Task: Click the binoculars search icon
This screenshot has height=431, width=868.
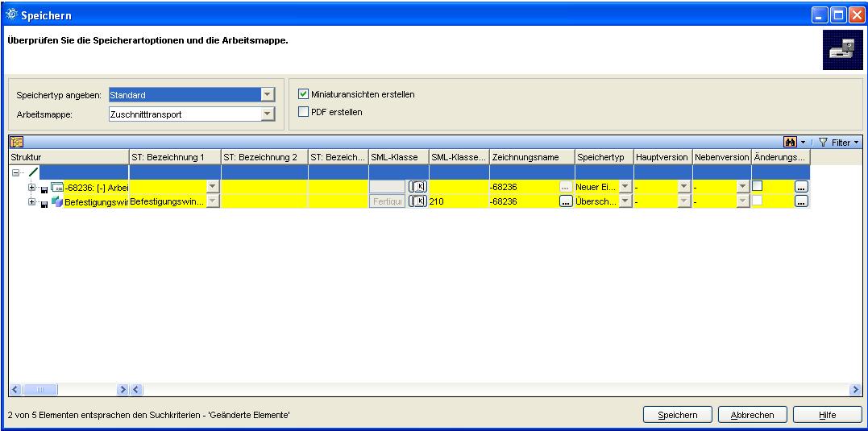Action: 790,143
